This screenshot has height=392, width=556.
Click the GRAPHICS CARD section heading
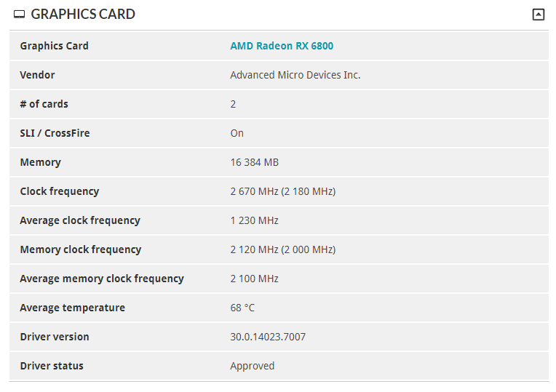point(83,15)
